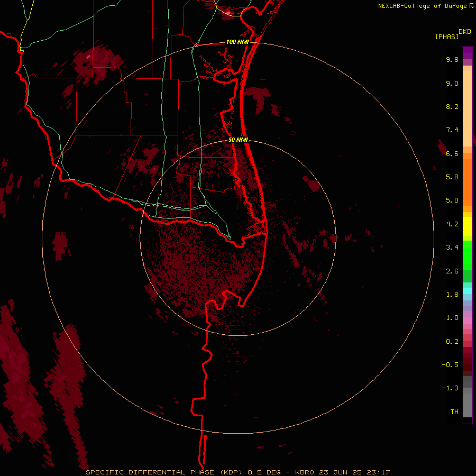Screen dimensions: 476x476
Task: Pick the pink segment of the color bar
Action: [467, 321]
